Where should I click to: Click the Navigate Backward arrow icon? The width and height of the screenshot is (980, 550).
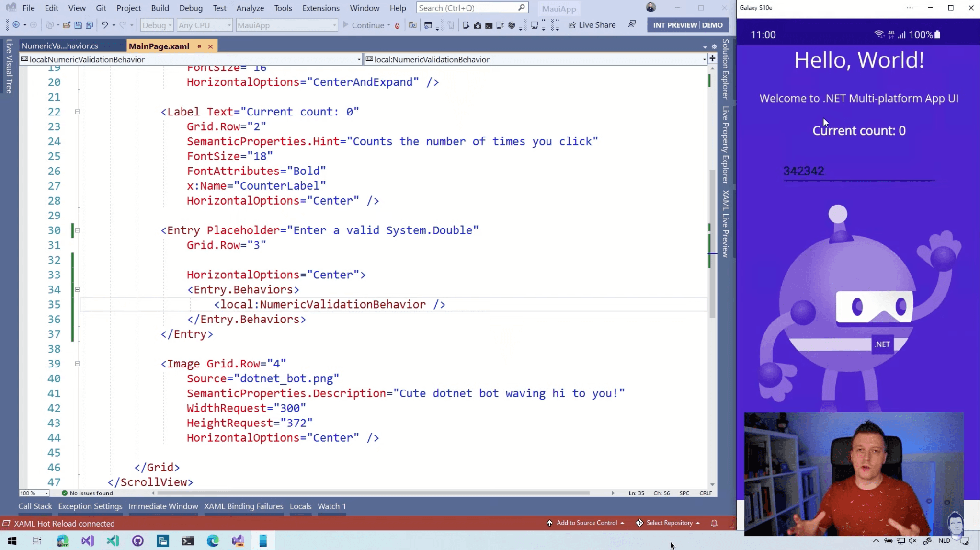pos(16,25)
